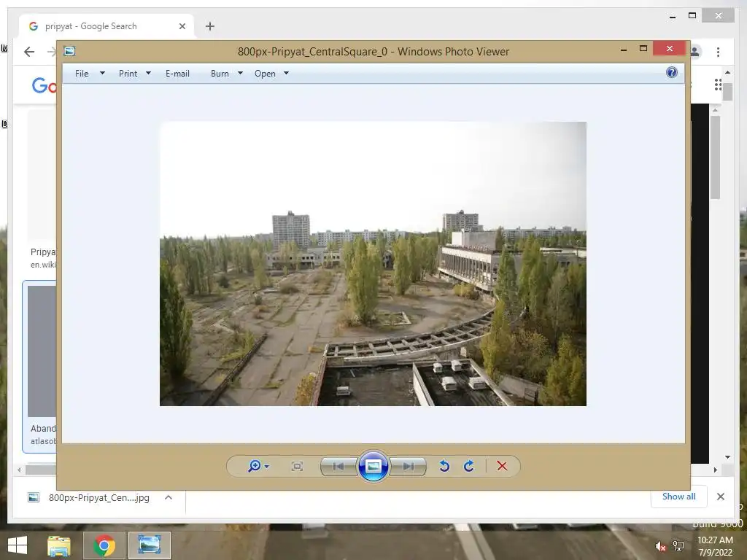Open File Explorer from the taskbar
The height and width of the screenshot is (560, 747).
point(58,545)
